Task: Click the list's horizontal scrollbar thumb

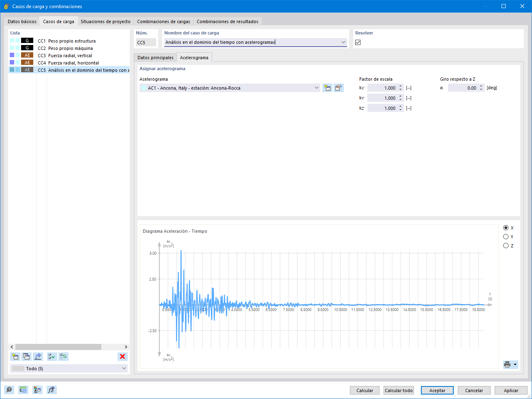Action: [58, 347]
